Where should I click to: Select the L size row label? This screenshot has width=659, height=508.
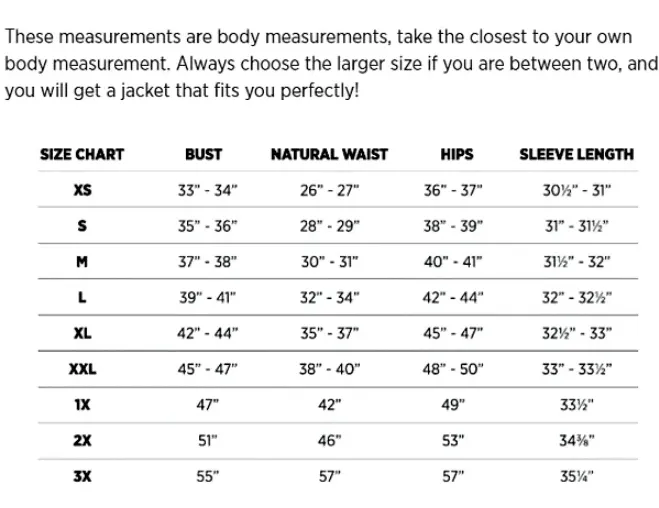(82, 297)
